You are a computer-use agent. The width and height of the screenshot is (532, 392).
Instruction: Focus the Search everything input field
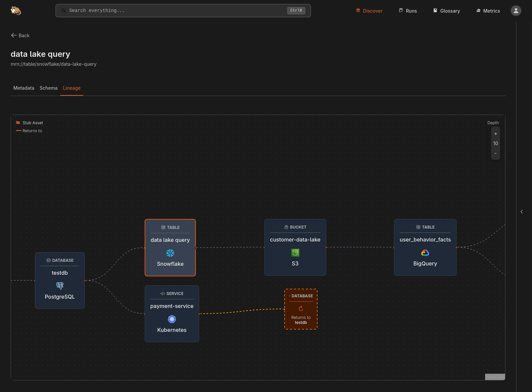tap(176, 11)
